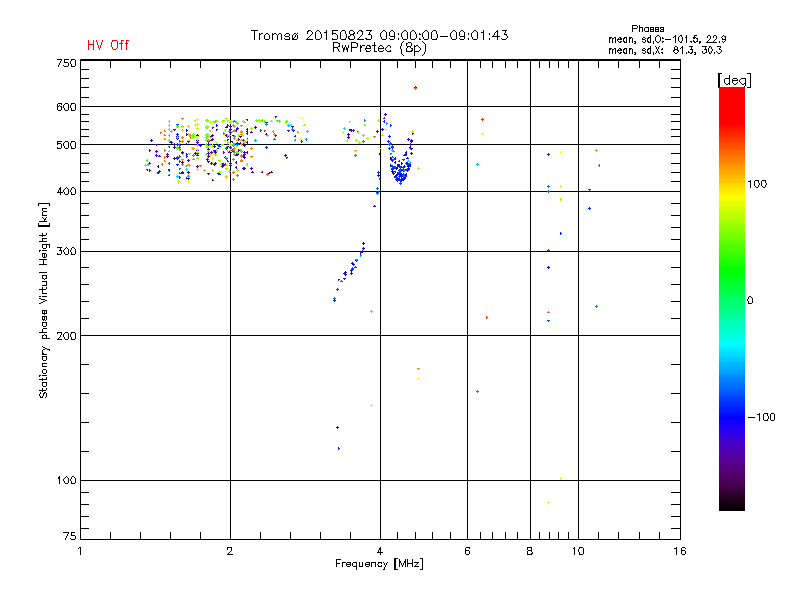Image resolution: width=800 pixels, height=600 pixels.
Task: Click the y-axis label '75'
Action: click(x=69, y=536)
